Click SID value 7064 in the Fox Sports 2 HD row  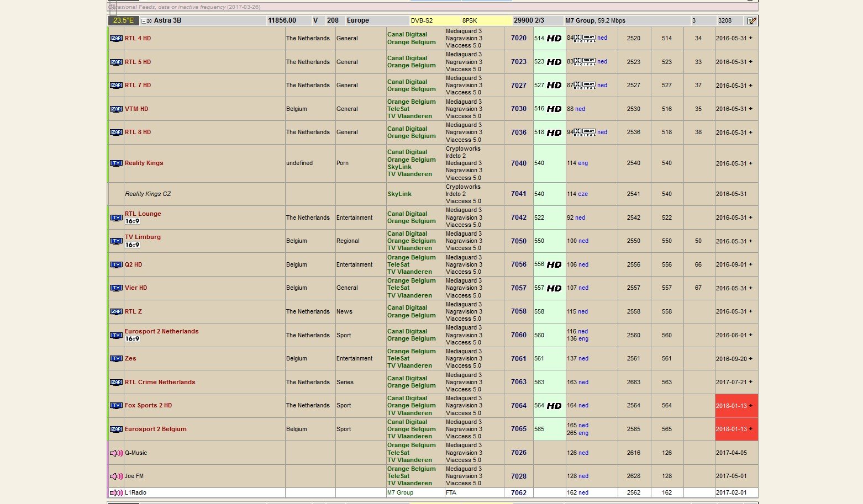(519, 406)
